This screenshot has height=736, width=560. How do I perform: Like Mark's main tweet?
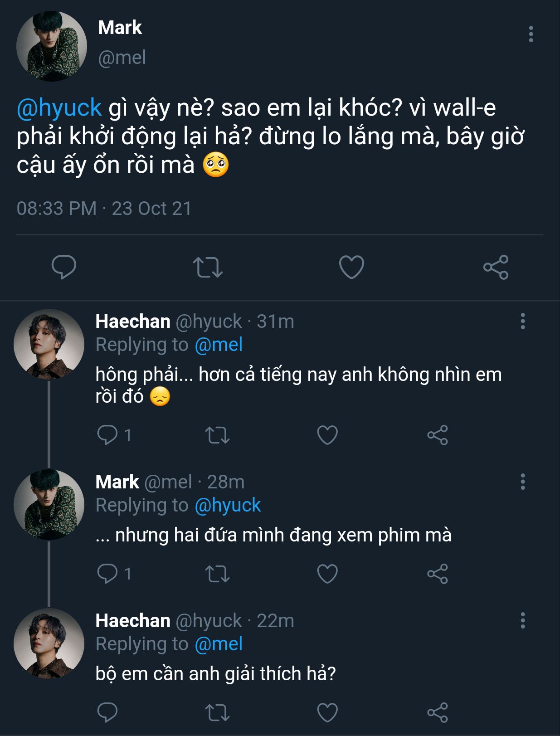(351, 267)
